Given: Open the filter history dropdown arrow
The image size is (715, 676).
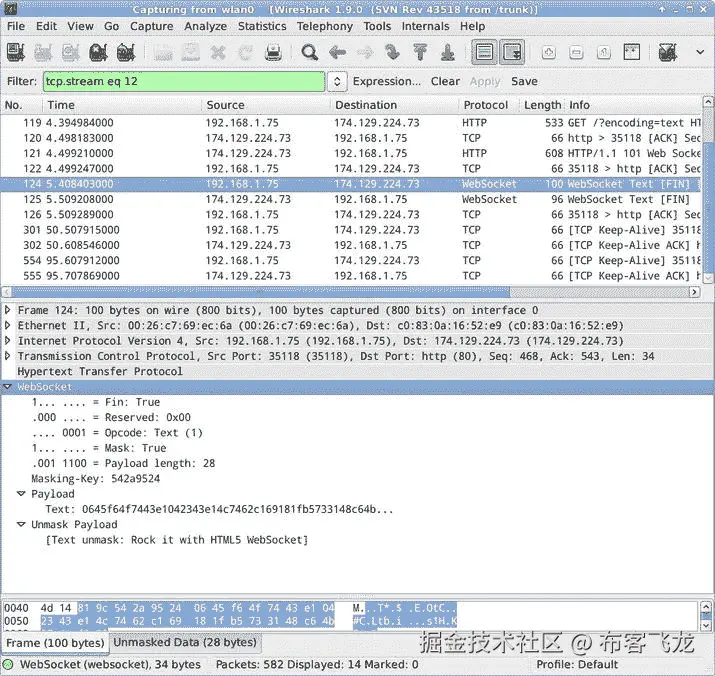Looking at the screenshot, I should (x=337, y=82).
